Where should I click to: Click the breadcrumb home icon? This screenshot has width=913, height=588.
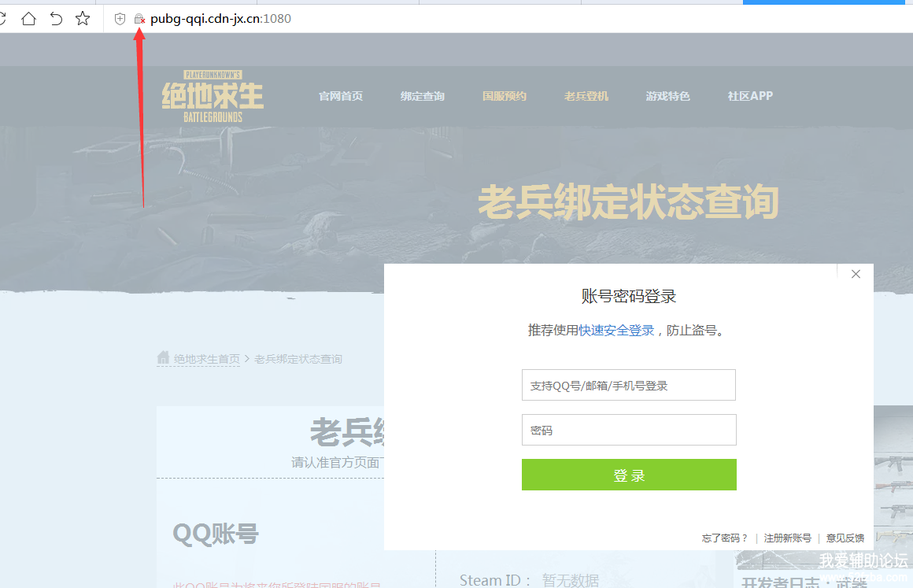click(x=163, y=357)
